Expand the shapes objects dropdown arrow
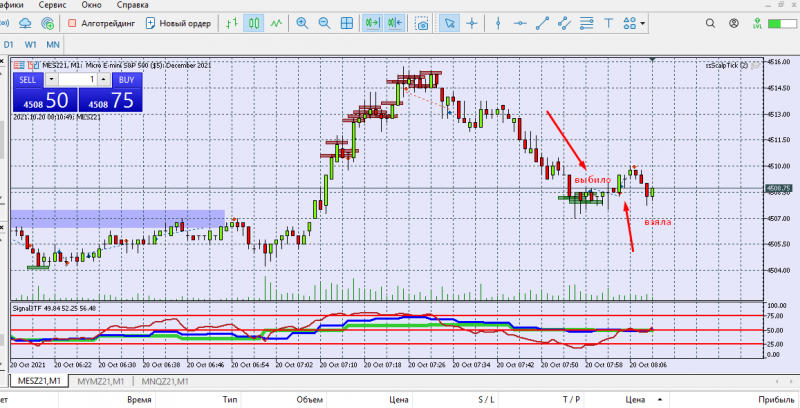 [642, 23]
